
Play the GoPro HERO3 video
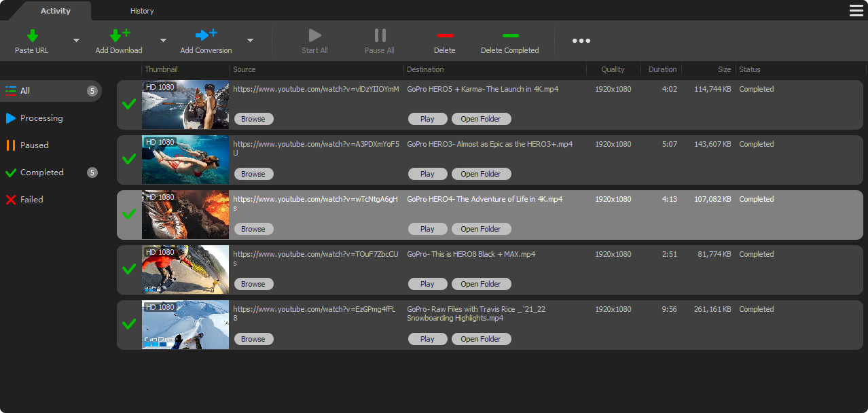click(427, 174)
